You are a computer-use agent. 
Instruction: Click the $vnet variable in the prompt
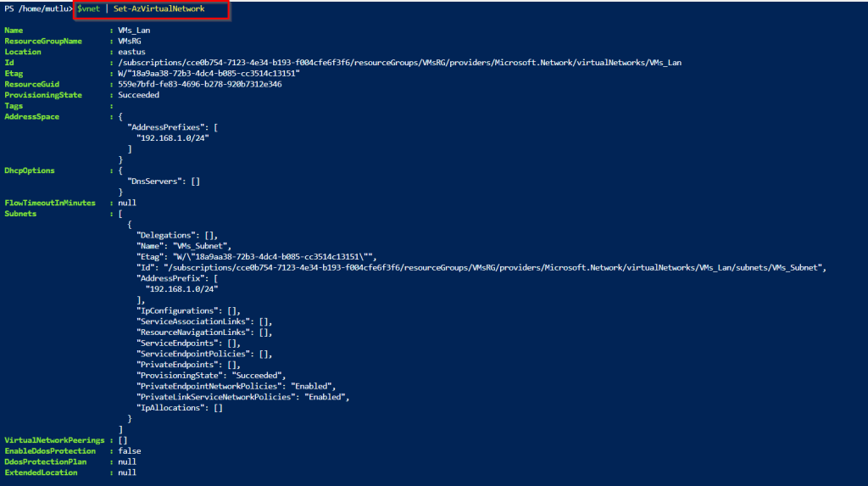point(88,8)
